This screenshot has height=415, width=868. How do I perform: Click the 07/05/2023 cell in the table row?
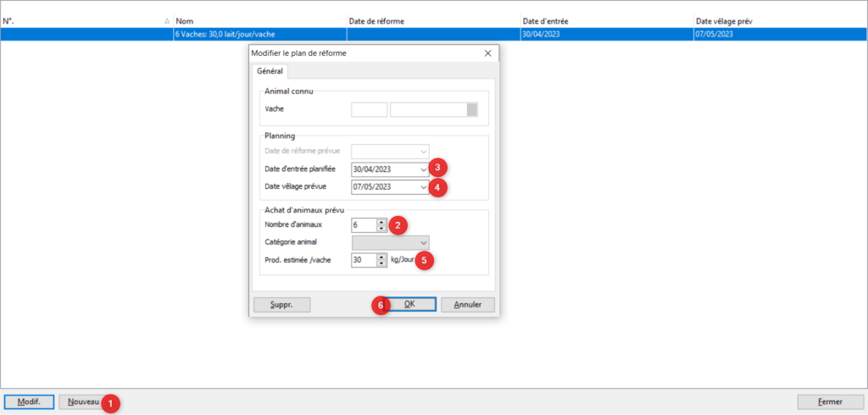(781, 35)
